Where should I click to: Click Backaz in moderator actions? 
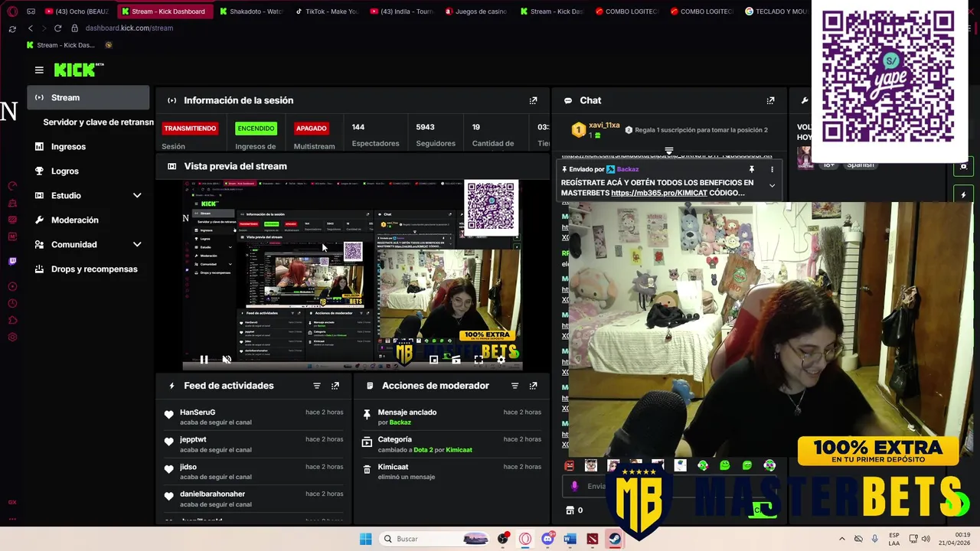pyautogui.click(x=400, y=422)
